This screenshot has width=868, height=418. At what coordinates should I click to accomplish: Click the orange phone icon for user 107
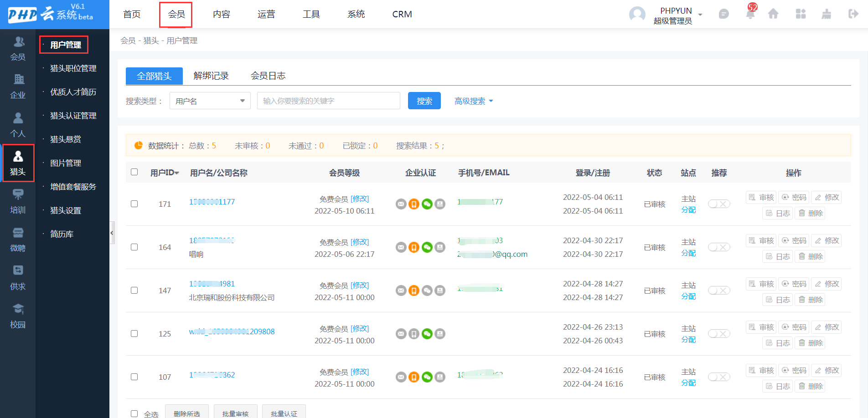[x=414, y=377]
